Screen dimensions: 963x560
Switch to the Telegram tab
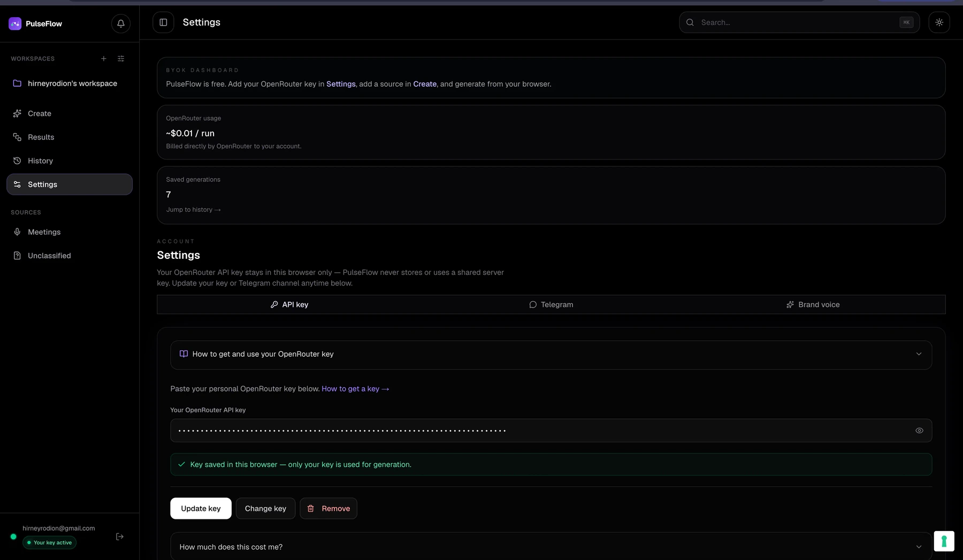(551, 304)
